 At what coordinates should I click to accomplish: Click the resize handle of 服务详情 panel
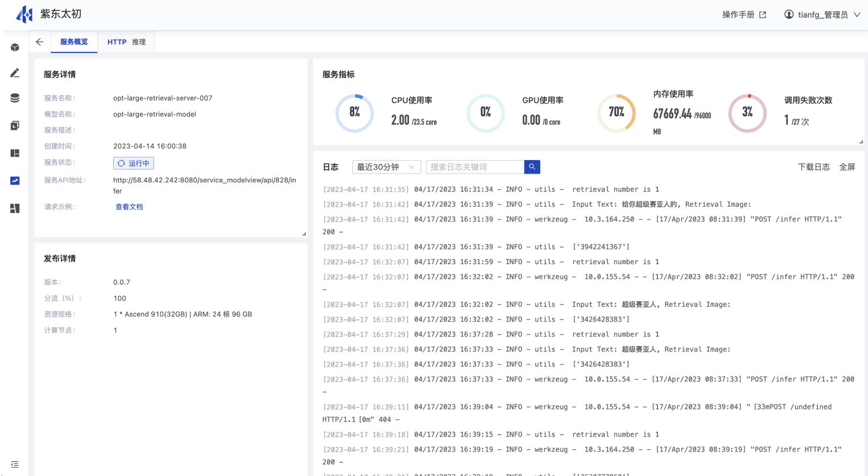pyautogui.click(x=304, y=233)
